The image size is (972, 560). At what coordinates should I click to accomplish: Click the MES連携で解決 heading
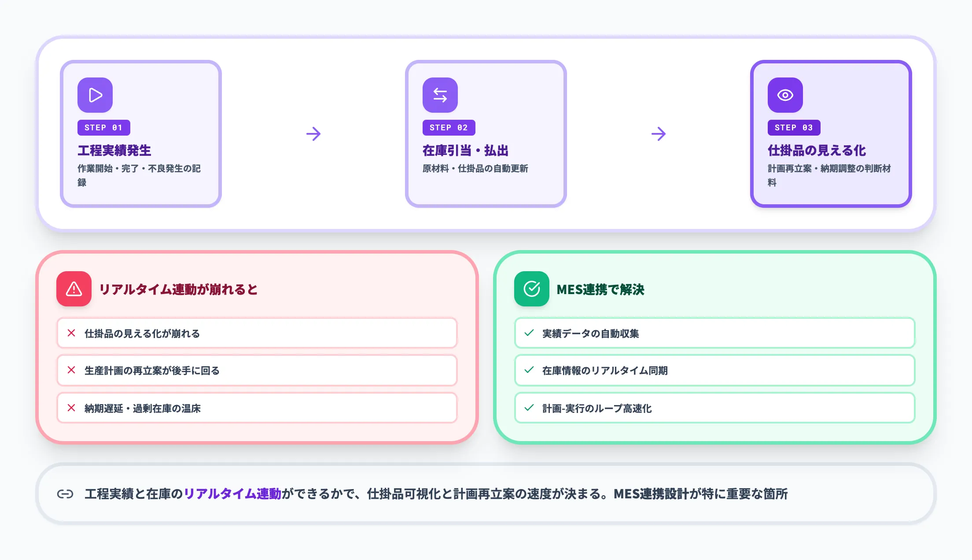pyautogui.click(x=600, y=289)
